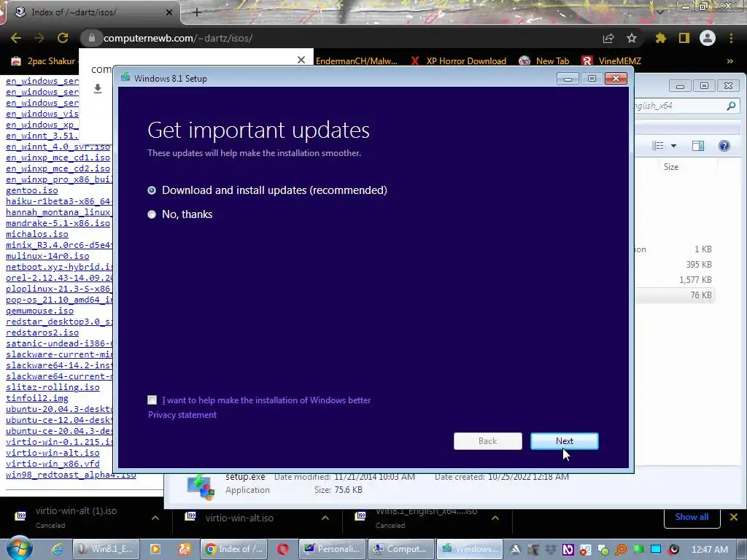
Task: Switch to Index of /... Chrome taskbar button
Action: tap(234, 549)
